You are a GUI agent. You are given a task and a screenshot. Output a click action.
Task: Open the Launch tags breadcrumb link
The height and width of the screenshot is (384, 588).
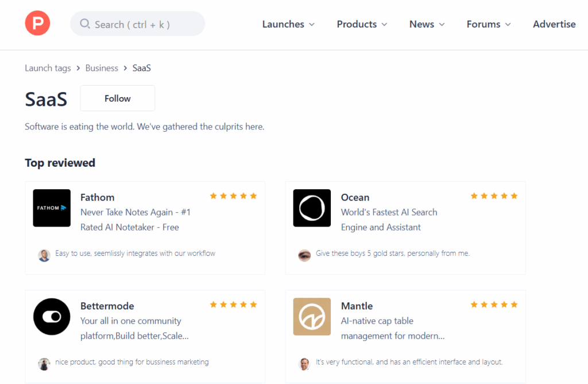tap(48, 68)
